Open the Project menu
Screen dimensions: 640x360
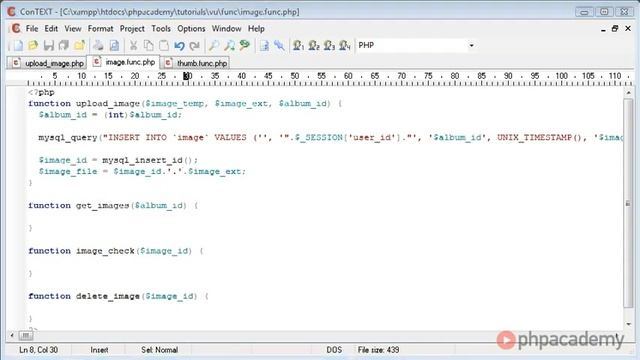(x=132, y=29)
